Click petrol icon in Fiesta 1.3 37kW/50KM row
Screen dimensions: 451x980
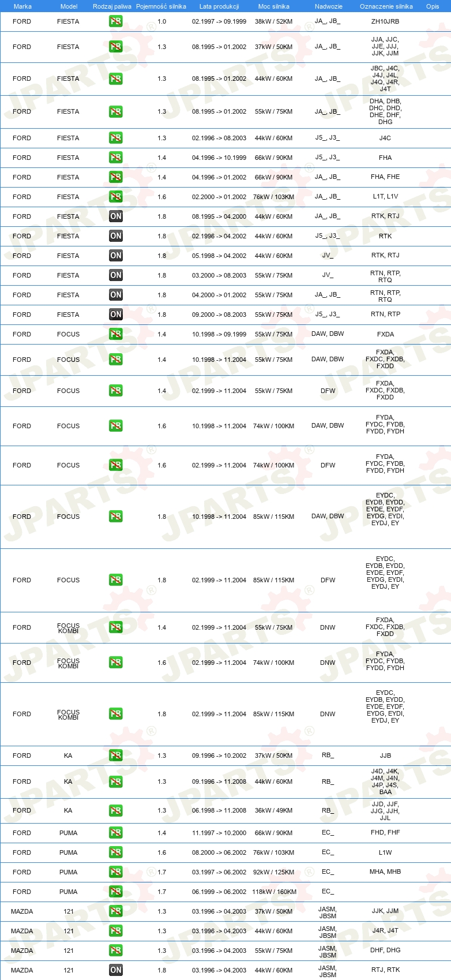(116, 47)
